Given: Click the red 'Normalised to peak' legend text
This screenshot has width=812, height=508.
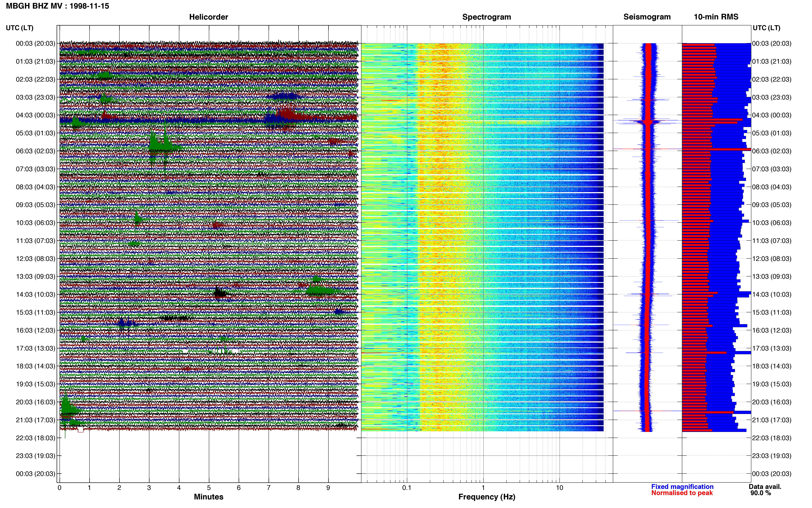Looking at the screenshot, I should point(682,493).
